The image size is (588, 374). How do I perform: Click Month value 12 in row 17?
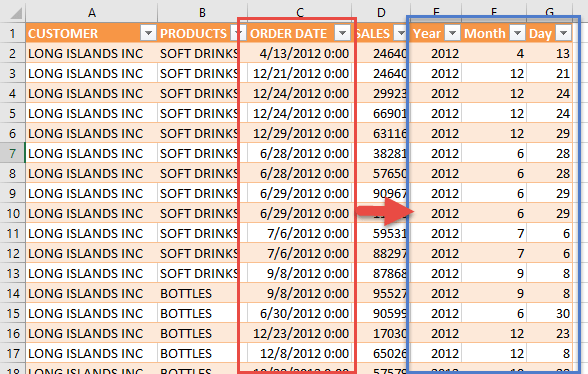click(x=494, y=353)
